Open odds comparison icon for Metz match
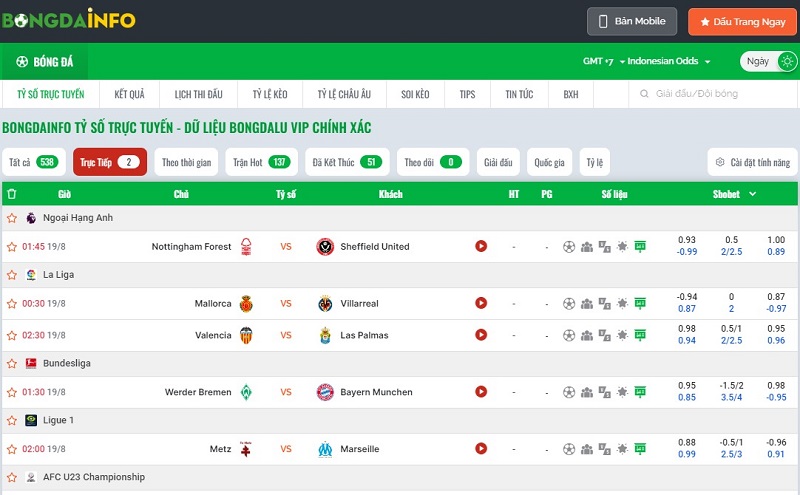The width and height of the screenshot is (800, 495). [x=605, y=449]
